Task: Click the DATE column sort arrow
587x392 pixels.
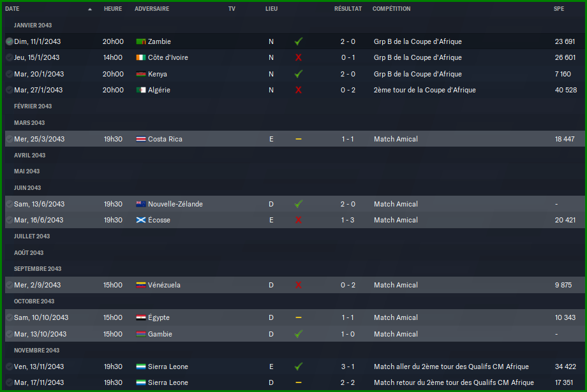Action: tap(90, 9)
